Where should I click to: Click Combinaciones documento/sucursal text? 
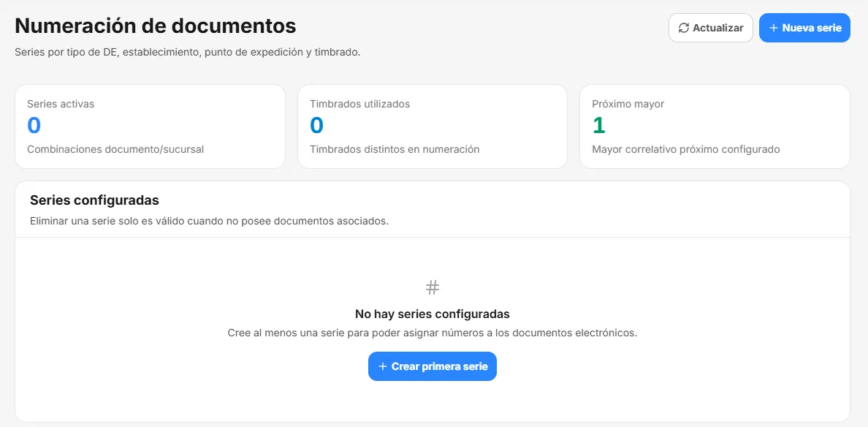click(x=115, y=149)
